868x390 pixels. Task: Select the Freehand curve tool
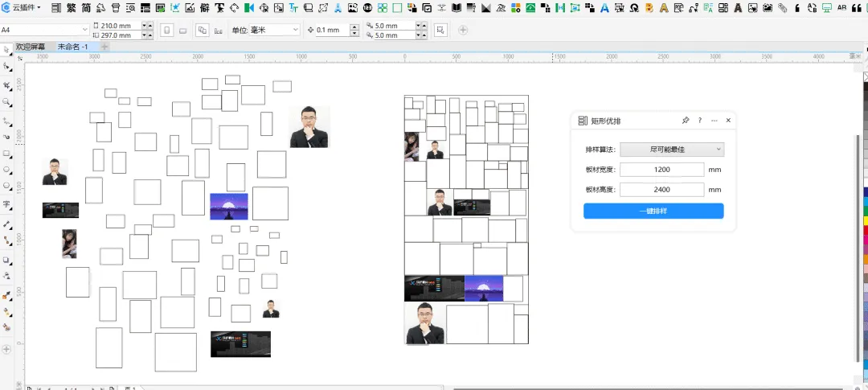(x=6, y=120)
